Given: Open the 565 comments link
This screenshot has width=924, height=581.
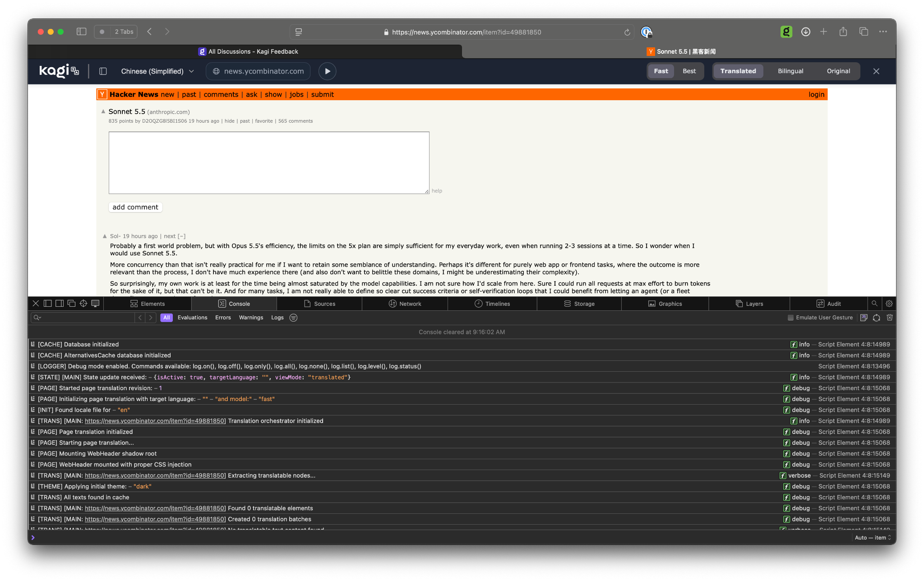Looking at the screenshot, I should pos(296,121).
